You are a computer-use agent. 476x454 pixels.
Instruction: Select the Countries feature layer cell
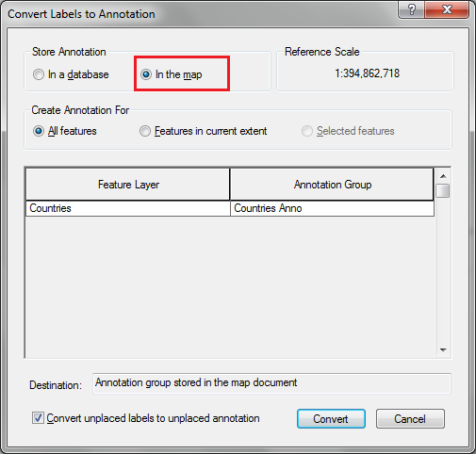128,208
